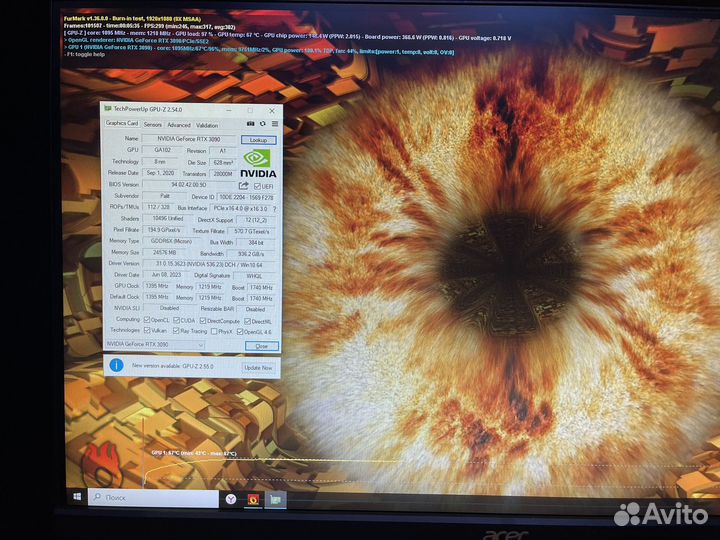Open Yandex browser from the taskbar
Image resolution: width=720 pixels, height=540 pixels.
point(231,499)
